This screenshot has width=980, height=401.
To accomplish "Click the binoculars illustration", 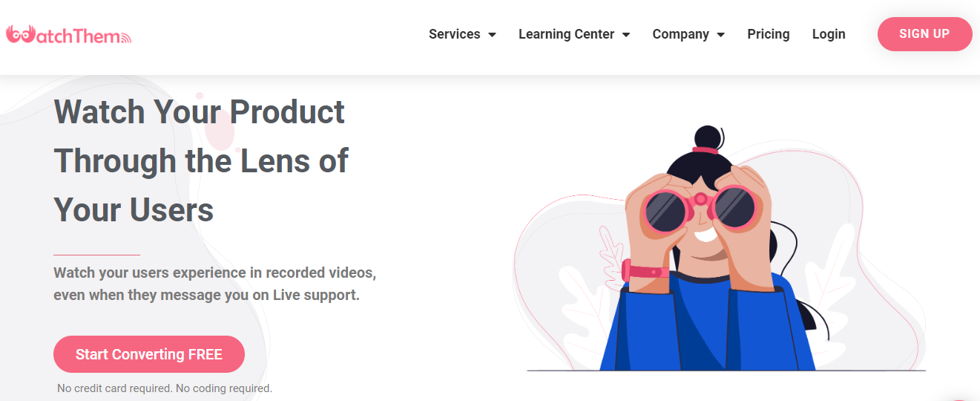I will [x=700, y=207].
